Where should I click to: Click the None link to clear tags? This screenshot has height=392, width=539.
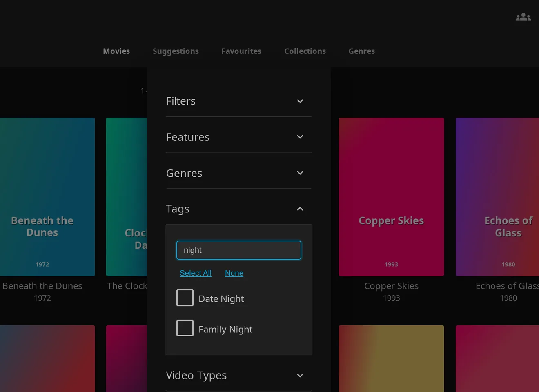click(x=234, y=273)
